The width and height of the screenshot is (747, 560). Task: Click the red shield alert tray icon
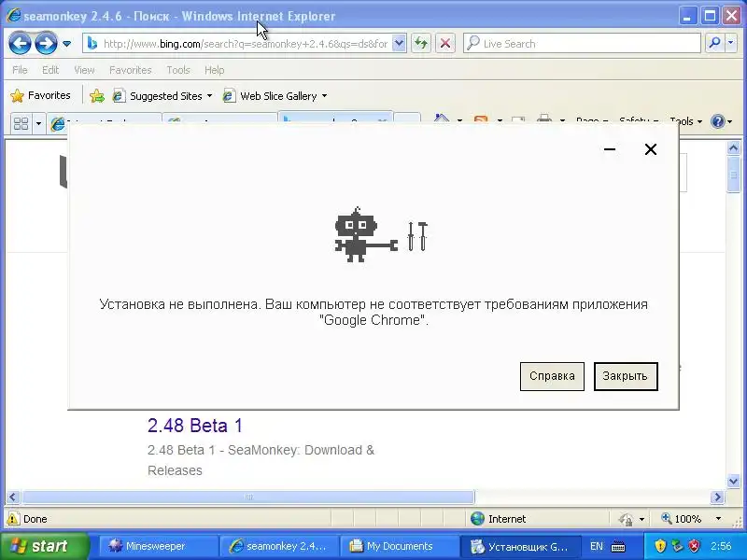coord(695,546)
